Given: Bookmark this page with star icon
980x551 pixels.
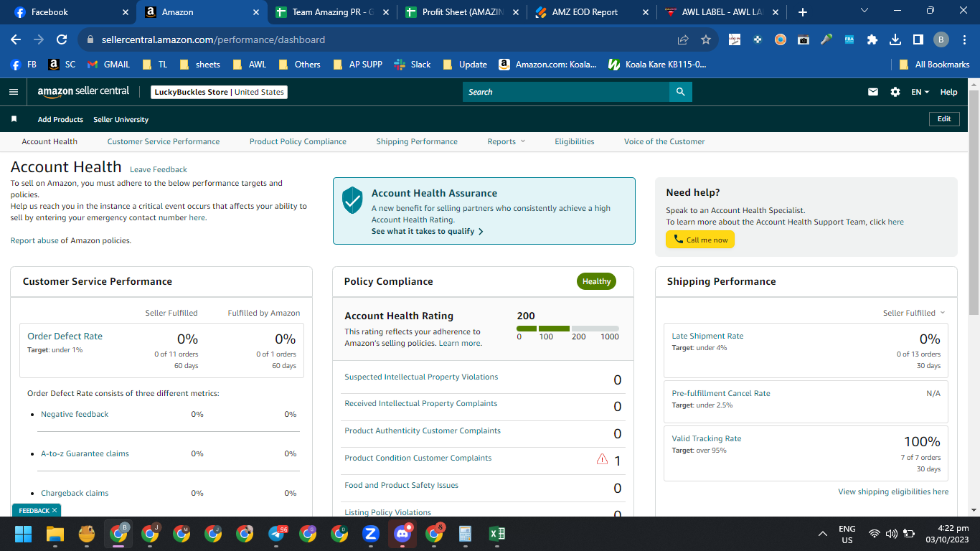Looking at the screenshot, I should tap(706, 40).
